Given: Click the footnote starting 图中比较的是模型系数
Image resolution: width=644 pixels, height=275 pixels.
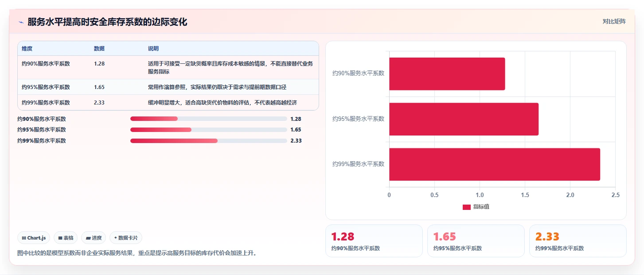Looking at the screenshot, I should 137,253.
